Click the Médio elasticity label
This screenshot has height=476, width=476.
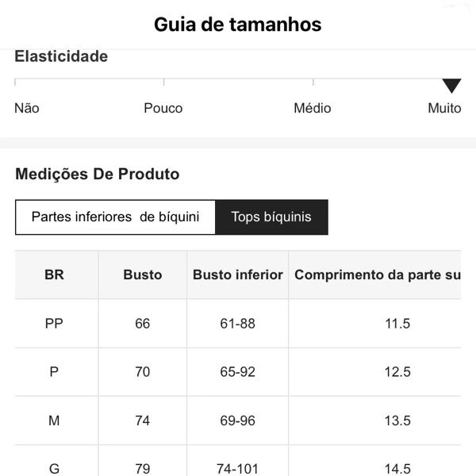312,108
